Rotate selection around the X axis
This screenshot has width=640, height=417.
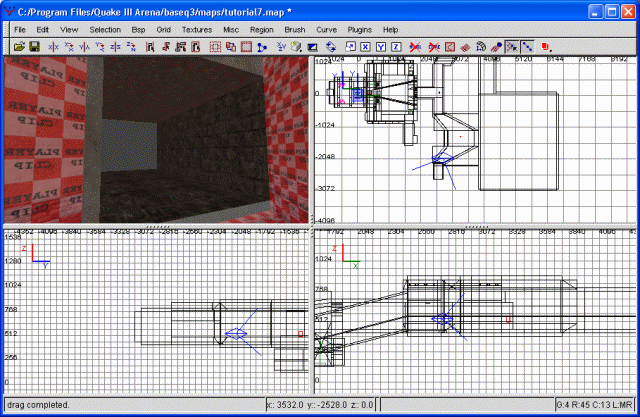[69, 47]
